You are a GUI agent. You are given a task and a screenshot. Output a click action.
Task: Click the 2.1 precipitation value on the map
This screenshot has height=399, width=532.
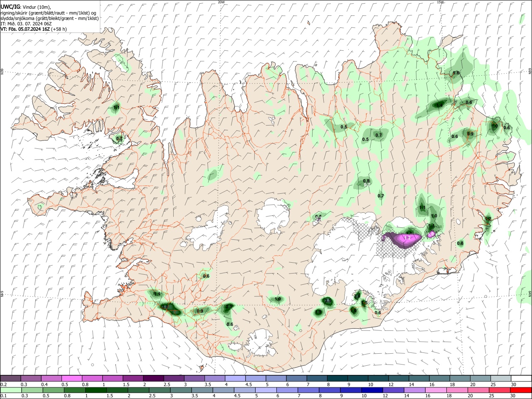(x=229, y=307)
